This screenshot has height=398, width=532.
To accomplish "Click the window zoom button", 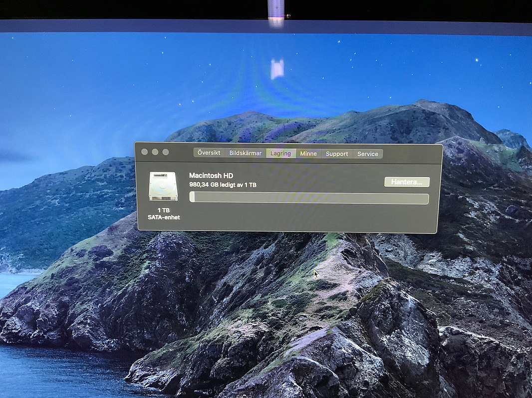I will 166,152.
